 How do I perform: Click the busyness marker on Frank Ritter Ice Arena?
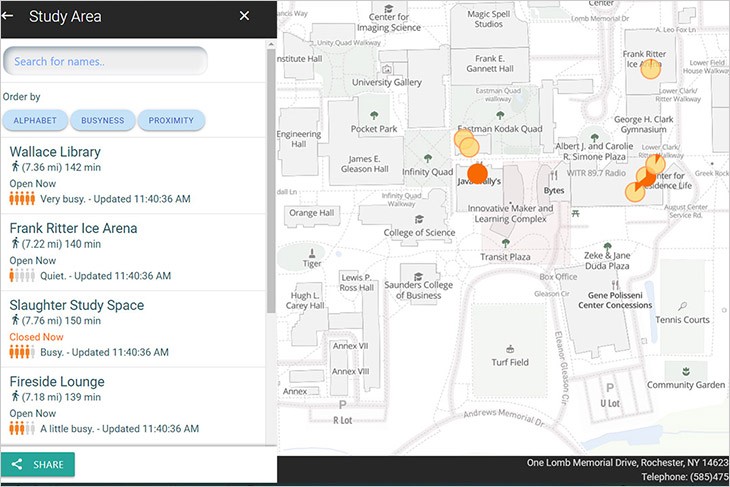click(650, 68)
